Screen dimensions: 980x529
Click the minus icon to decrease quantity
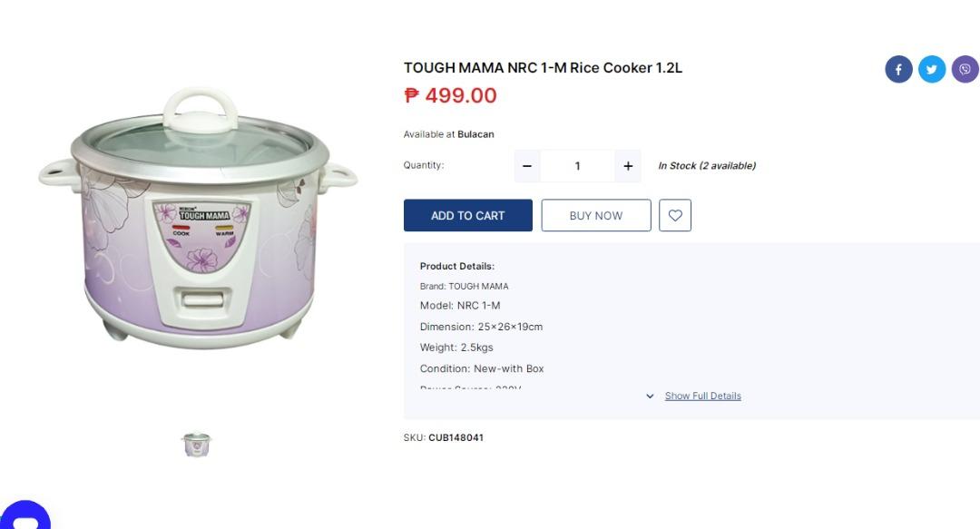point(526,165)
